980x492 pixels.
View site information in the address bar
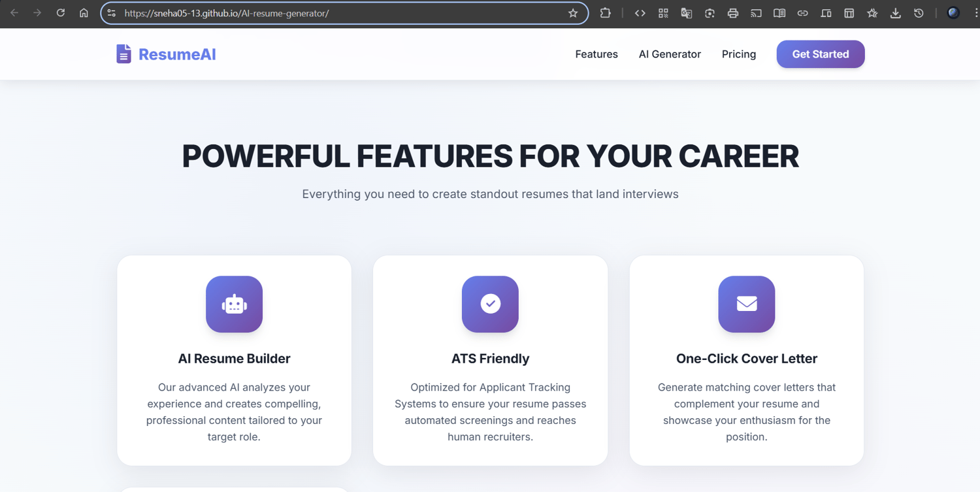tap(112, 13)
